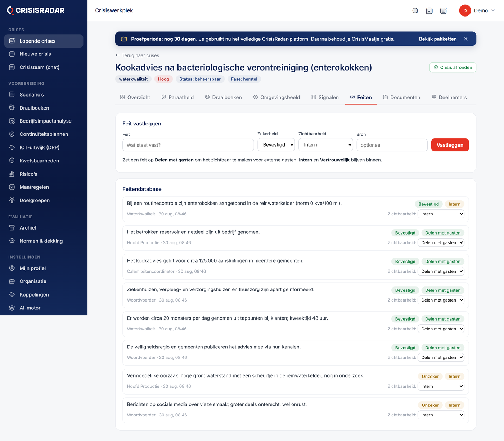Open the search icon in top bar
Viewport: 504px width, 441px height.
(415, 10)
